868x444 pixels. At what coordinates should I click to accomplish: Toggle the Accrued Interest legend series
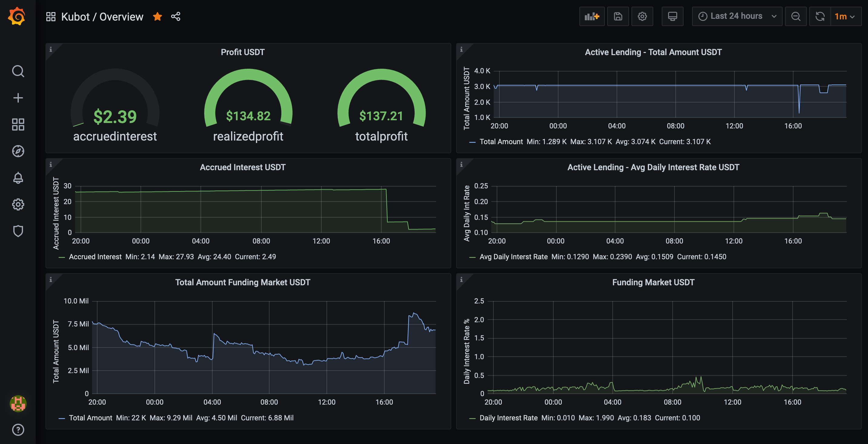[95, 257]
